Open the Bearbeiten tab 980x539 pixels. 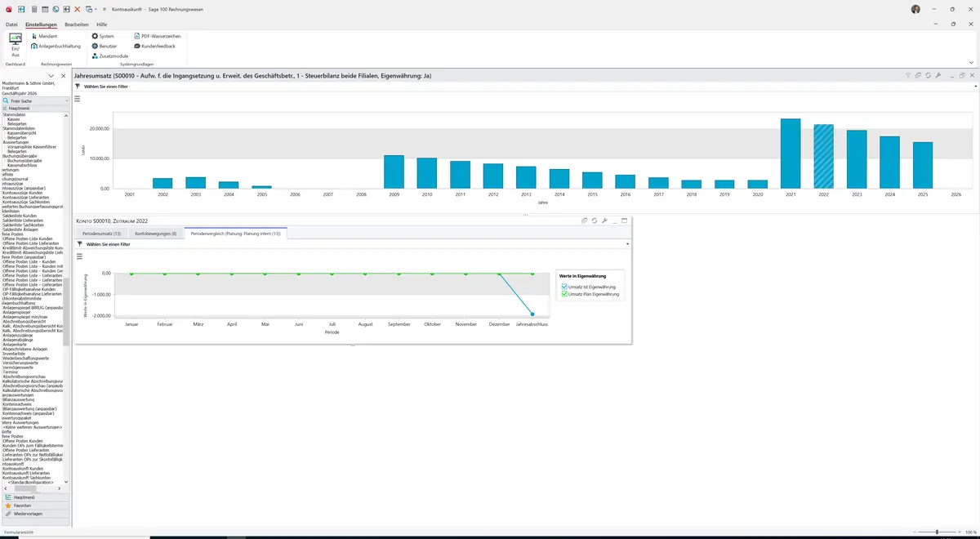coord(77,24)
